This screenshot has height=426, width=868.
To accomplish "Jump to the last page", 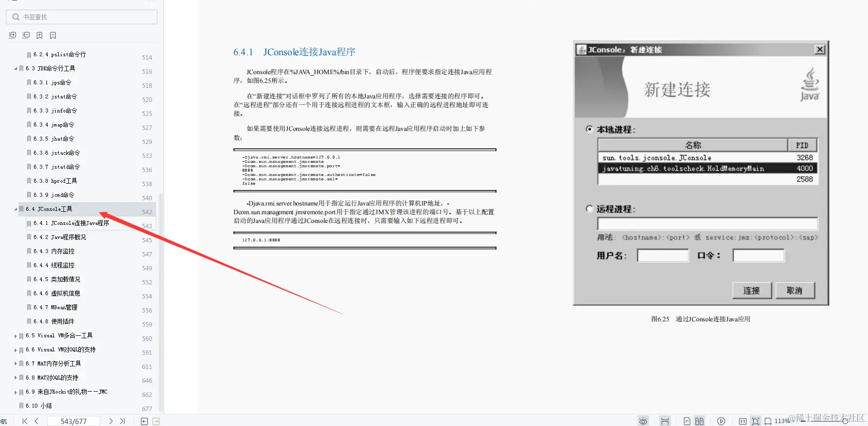I will tap(122, 421).
